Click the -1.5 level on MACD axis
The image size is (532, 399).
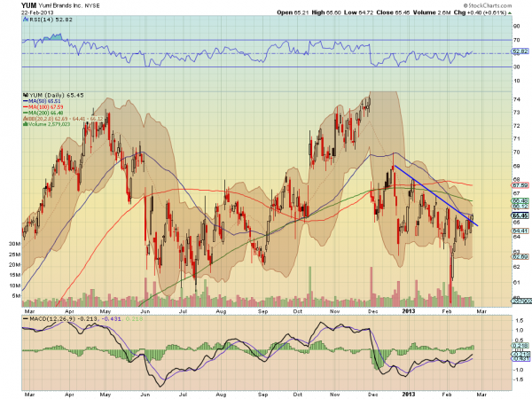[x=518, y=379]
